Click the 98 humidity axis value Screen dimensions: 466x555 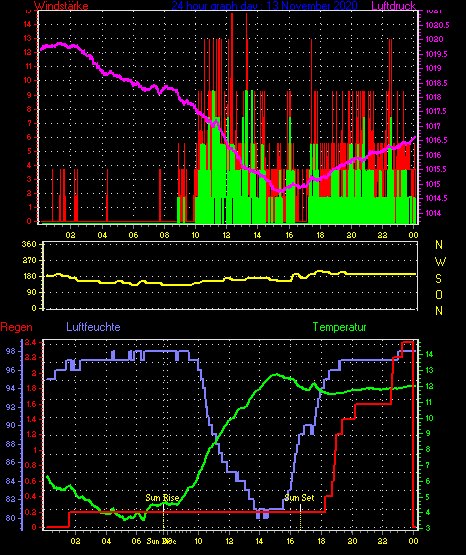[11, 351]
